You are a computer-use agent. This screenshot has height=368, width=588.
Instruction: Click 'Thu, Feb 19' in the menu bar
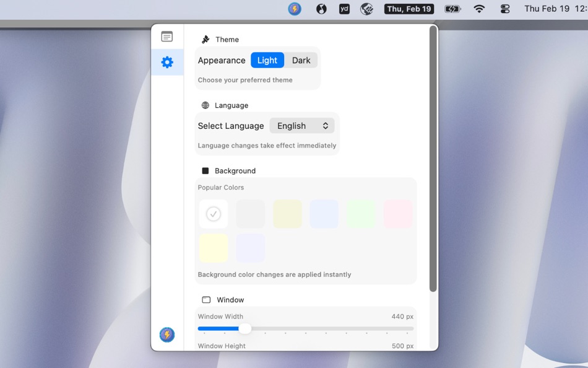click(409, 9)
